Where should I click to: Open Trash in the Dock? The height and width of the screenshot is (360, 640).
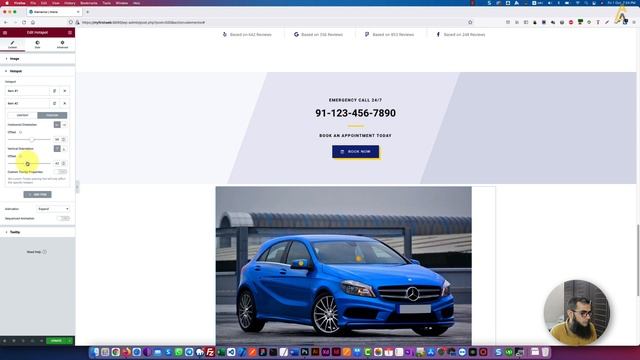[x=546, y=352]
